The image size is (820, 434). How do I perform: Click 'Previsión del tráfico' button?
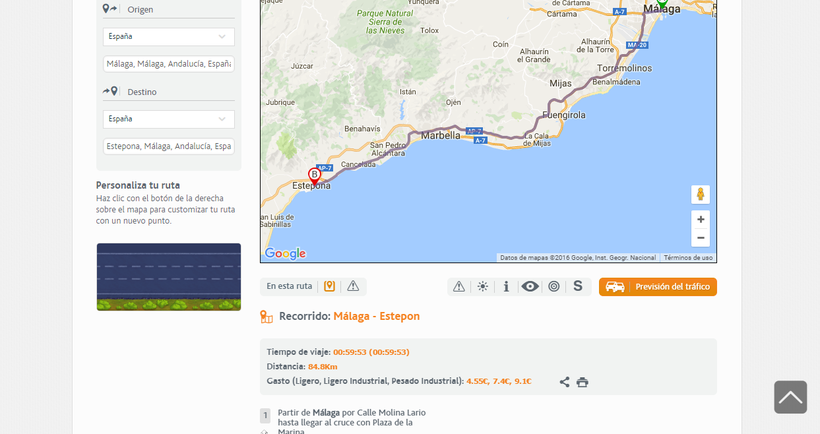[657, 287]
